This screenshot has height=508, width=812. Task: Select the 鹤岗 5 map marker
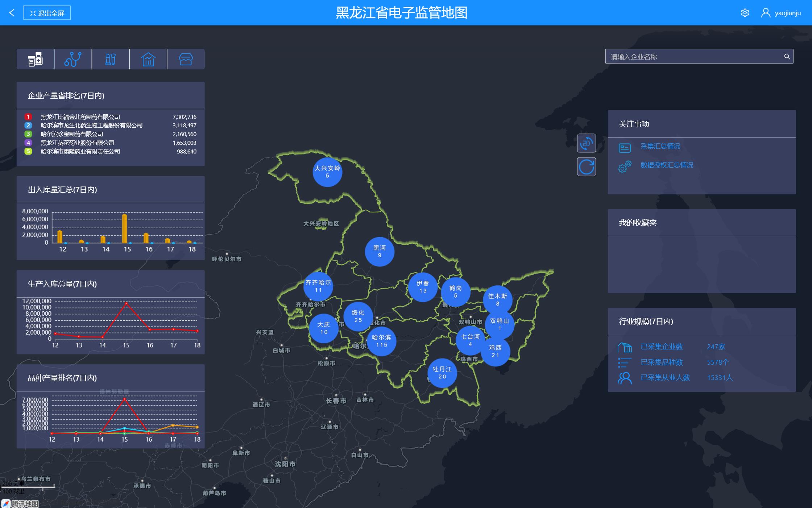click(x=455, y=292)
